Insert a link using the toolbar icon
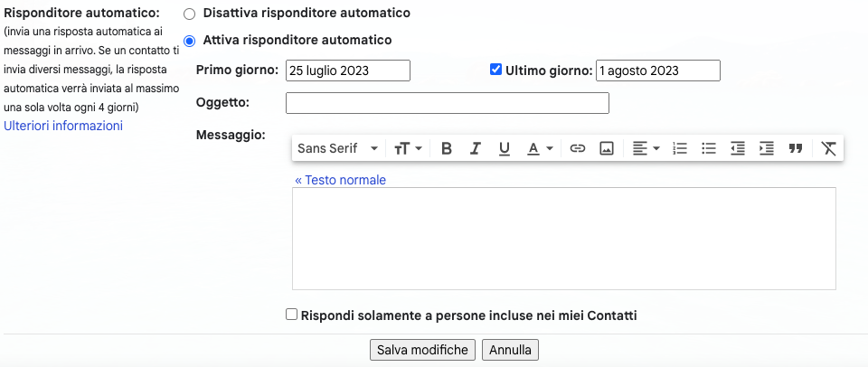This screenshot has height=367, width=868. (577, 148)
